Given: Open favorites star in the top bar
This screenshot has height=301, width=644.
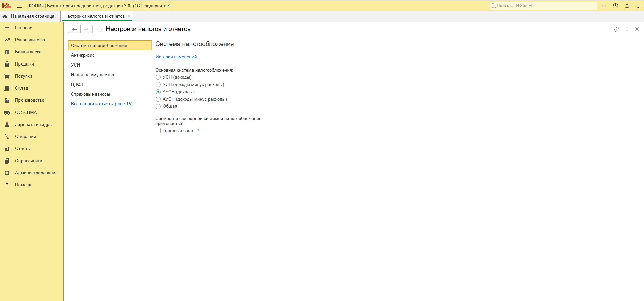Looking at the screenshot, I should point(627,6).
